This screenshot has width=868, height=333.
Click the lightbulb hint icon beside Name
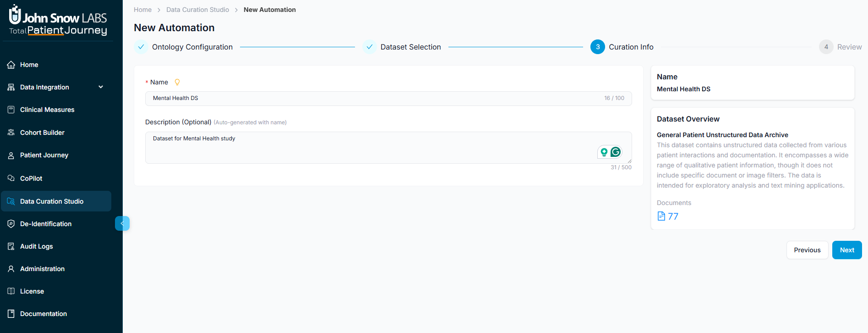[x=177, y=82]
